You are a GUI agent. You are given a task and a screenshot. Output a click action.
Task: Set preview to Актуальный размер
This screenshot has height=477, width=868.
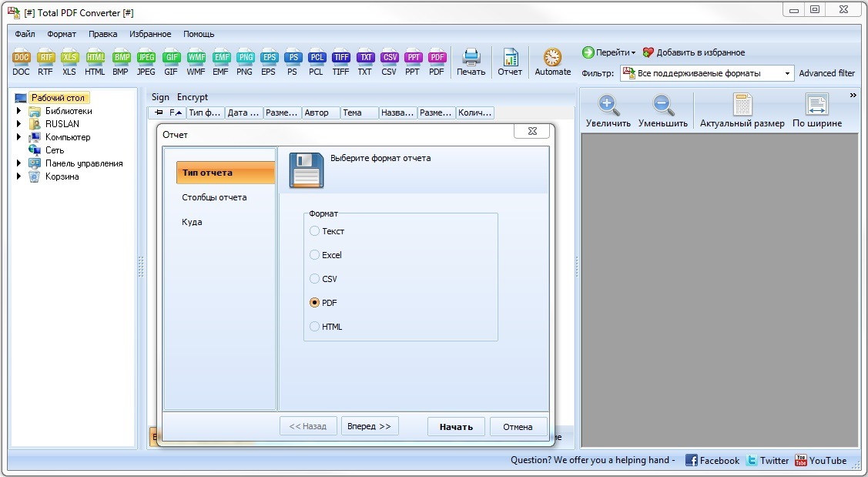pyautogui.click(x=742, y=111)
